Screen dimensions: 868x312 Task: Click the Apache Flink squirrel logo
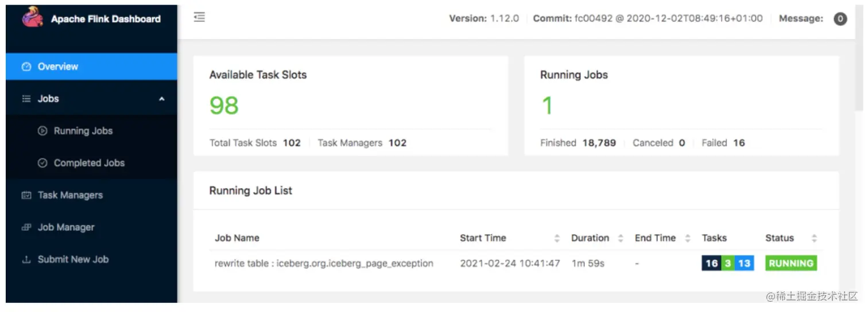[x=33, y=17]
